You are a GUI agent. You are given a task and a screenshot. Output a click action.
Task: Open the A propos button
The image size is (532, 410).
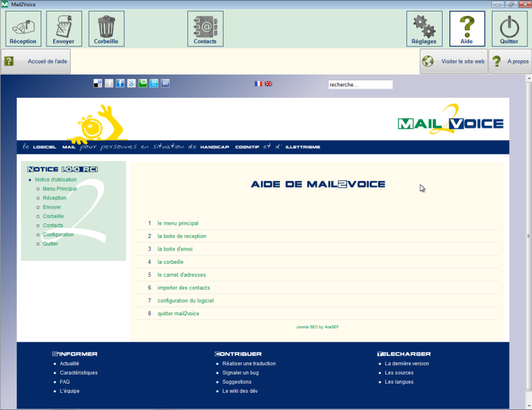coord(510,61)
